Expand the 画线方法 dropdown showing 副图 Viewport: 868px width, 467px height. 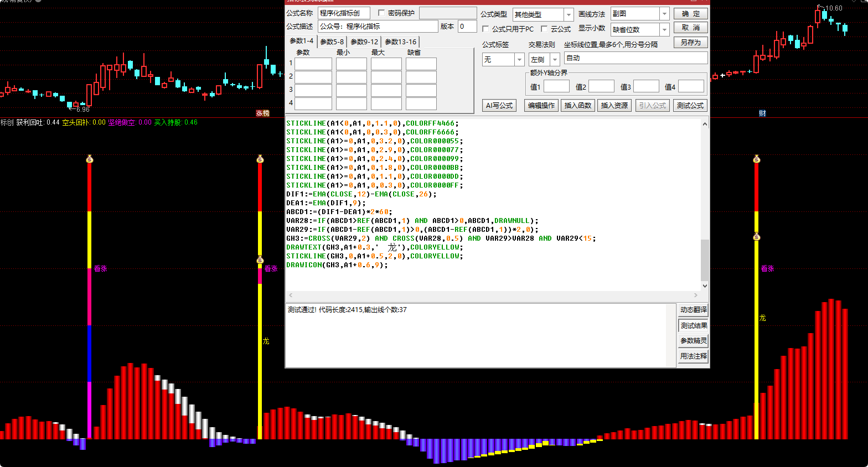(664, 13)
